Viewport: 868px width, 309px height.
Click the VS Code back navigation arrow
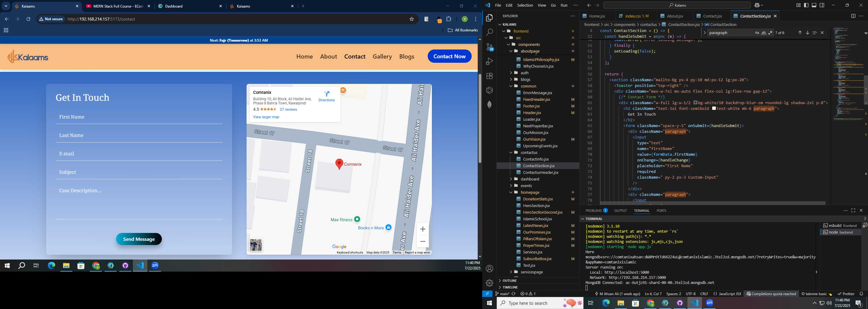tap(589, 5)
